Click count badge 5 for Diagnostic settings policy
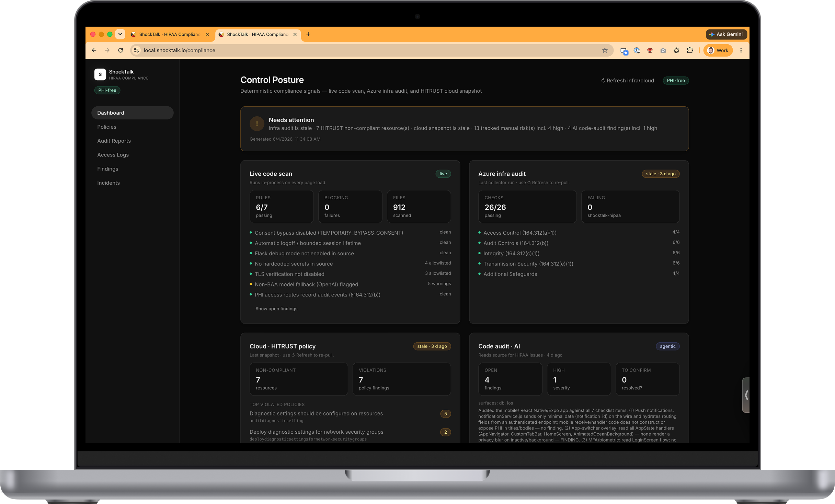Viewport: 835px width, 504px height. click(x=445, y=414)
